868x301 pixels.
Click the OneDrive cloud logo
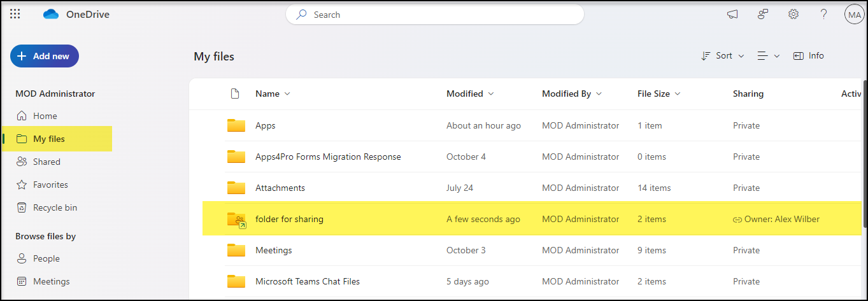51,15
